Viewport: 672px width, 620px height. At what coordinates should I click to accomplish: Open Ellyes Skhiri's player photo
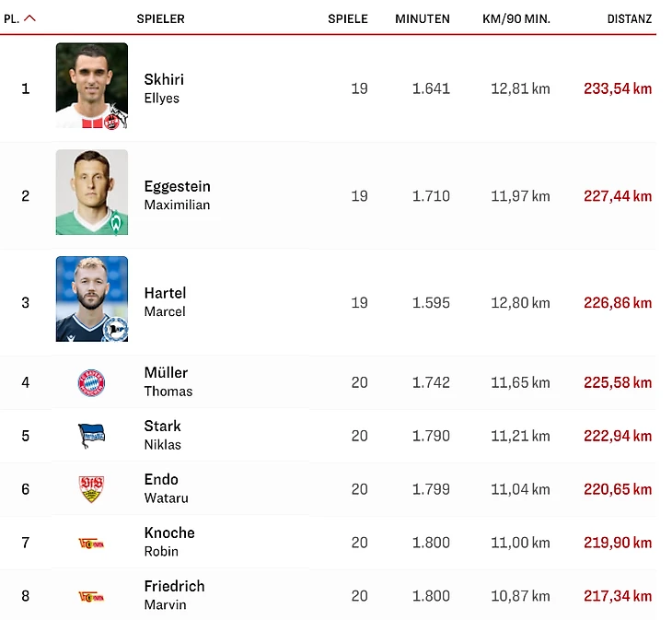(x=91, y=87)
